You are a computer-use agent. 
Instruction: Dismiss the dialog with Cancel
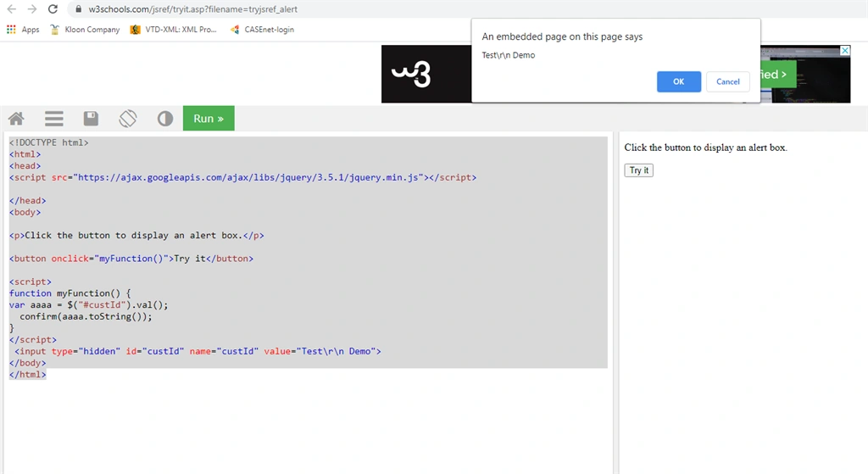(x=728, y=81)
